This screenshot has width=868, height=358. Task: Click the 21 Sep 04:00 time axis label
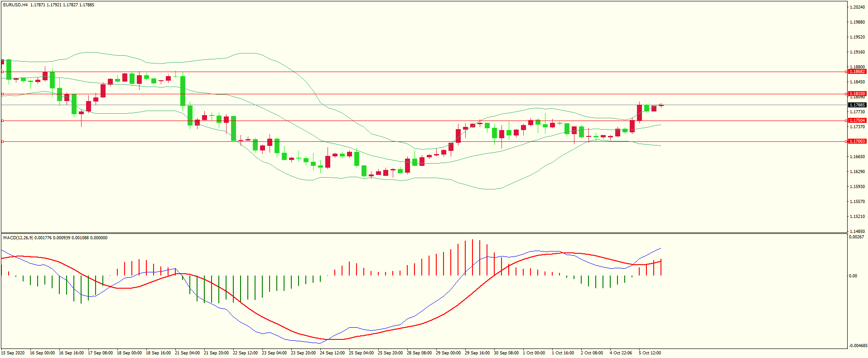187,353
